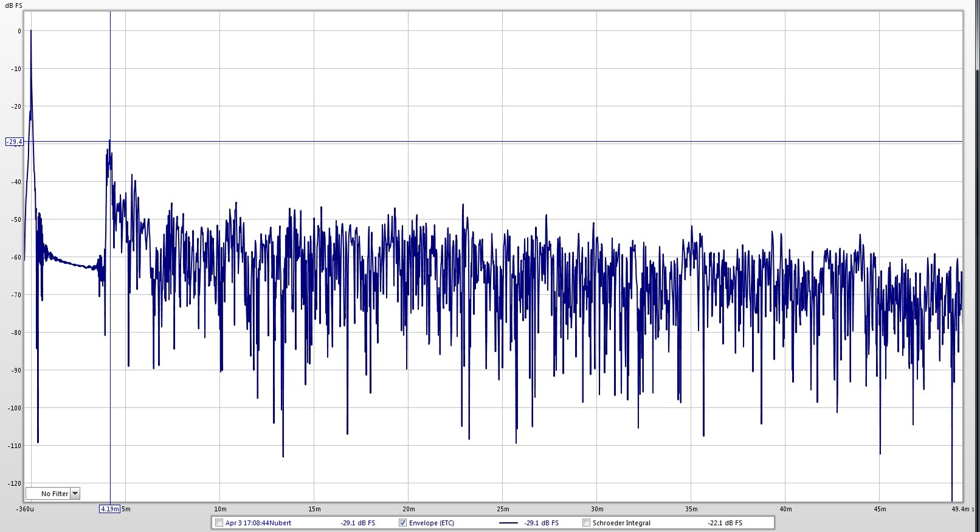Click the Apr 3 17:08:44Nubert measurement name
This screenshot has width=980, height=532.
pyautogui.click(x=258, y=523)
